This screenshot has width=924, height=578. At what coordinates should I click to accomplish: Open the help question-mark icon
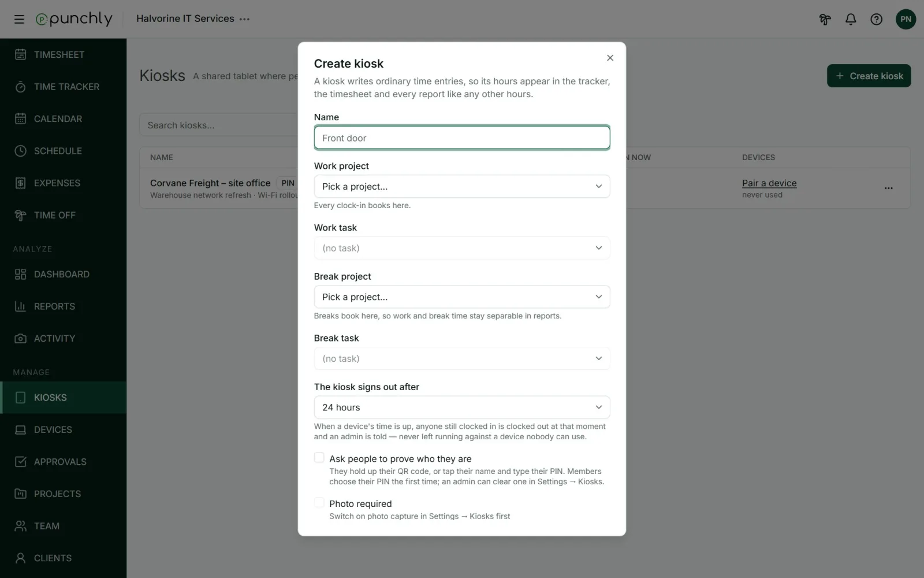point(877,19)
